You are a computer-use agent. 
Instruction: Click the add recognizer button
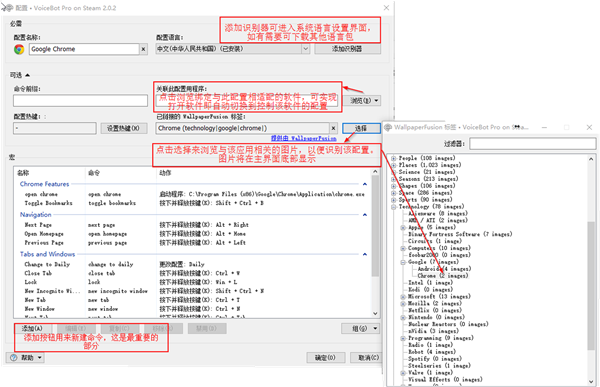point(347,49)
